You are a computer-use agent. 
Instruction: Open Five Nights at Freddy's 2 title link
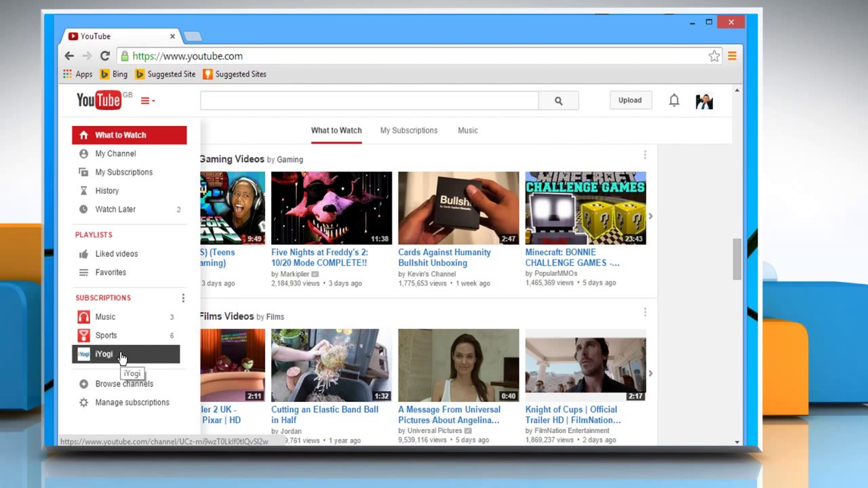pos(319,258)
